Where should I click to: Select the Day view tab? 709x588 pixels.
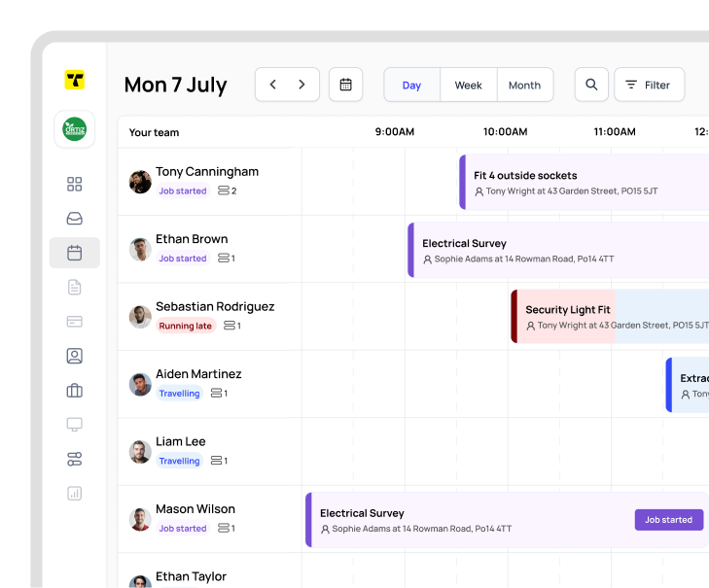pyautogui.click(x=411, y=85)
